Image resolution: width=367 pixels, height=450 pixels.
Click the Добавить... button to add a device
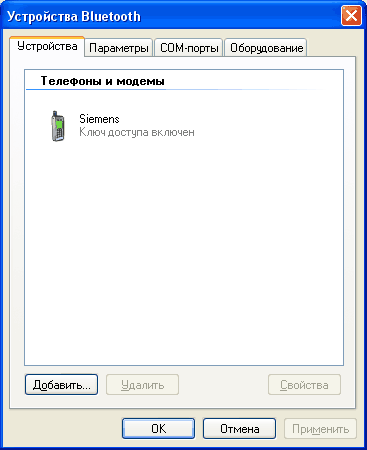(x=61, y=385)
